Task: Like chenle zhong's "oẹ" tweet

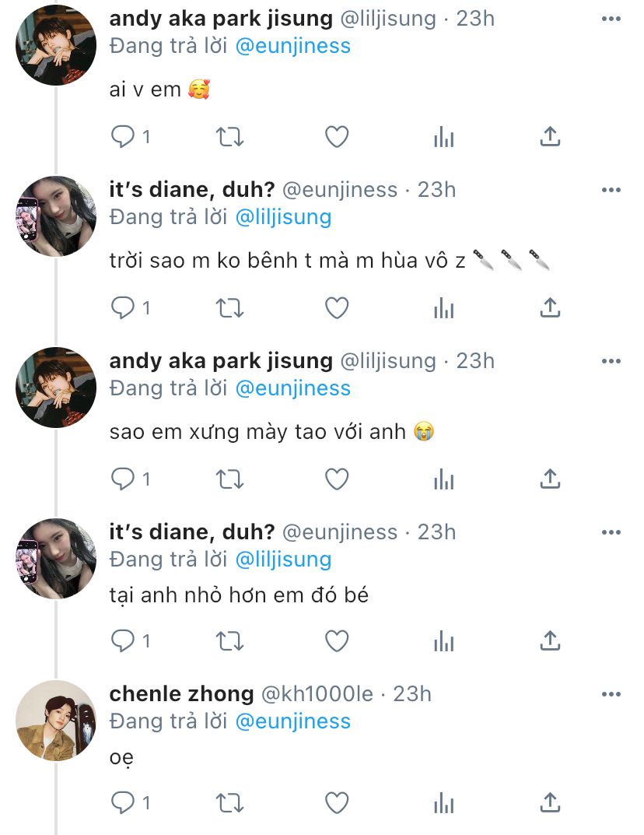Action: click(x=336, y=802)
